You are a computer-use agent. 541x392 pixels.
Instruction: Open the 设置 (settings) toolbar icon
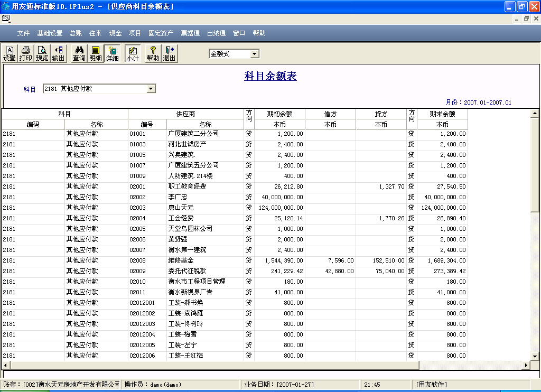(10, 53)
